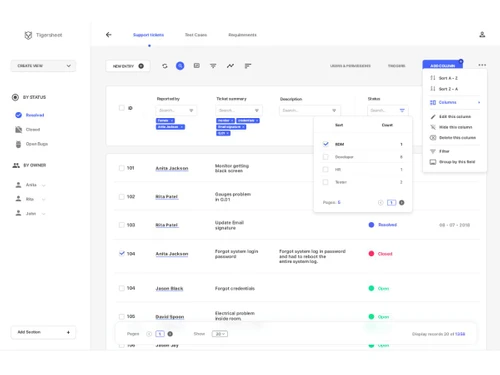This screenshot has width=500, height=375.
Task: Check the row 105 checkbox
Action: (x=122, y=316)
